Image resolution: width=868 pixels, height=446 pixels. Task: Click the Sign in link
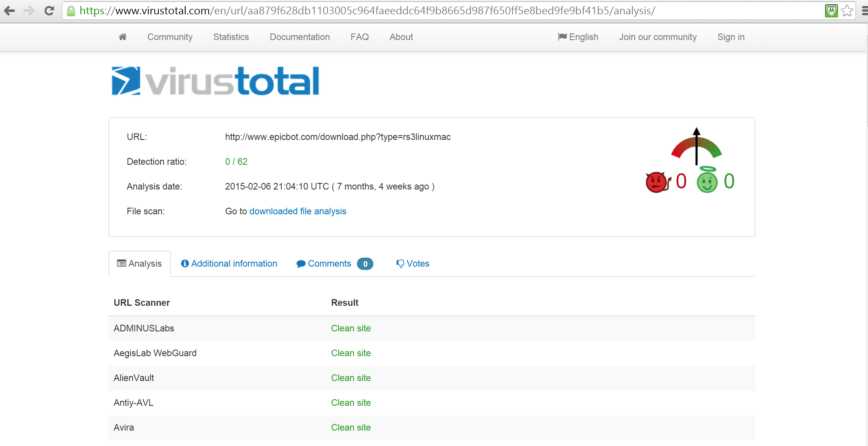click(731, 37)
